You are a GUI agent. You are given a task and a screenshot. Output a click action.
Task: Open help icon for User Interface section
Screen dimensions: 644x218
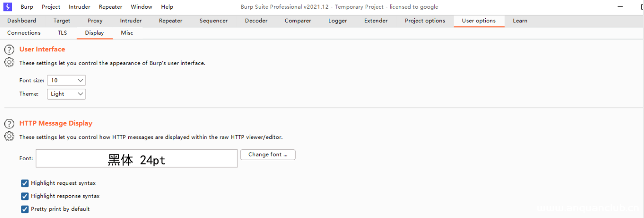coord(9,50)
